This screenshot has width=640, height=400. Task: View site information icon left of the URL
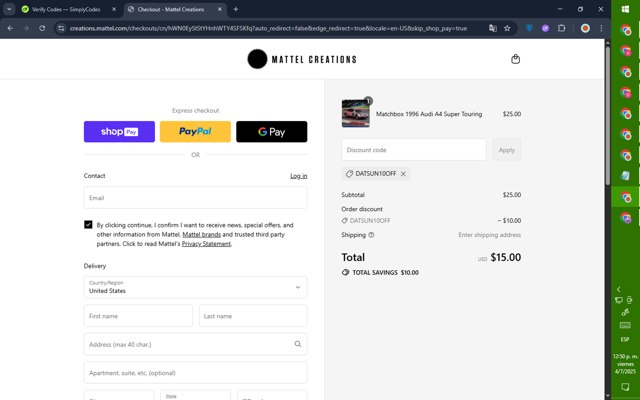(x=61, y=28)
